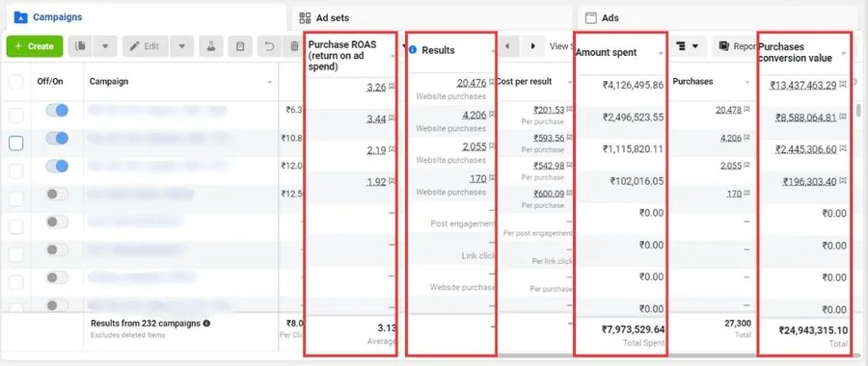Click the trash Delete icon
Viewport: 868px width, 366px height.
(x=294, y=46)
